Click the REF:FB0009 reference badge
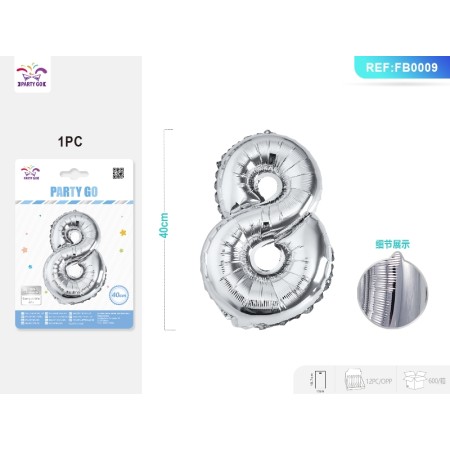The height and width of the screenshot is (450, 450). click(402, 67)
